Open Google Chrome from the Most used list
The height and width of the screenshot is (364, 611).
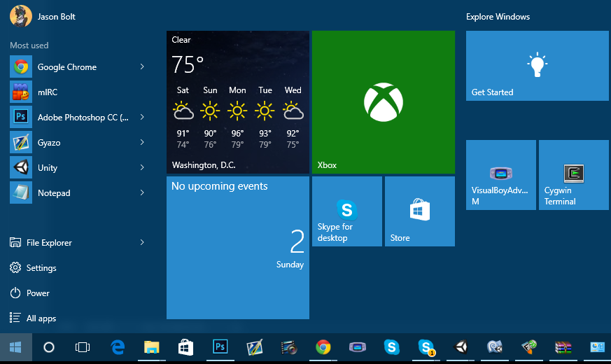coord(77,67)
